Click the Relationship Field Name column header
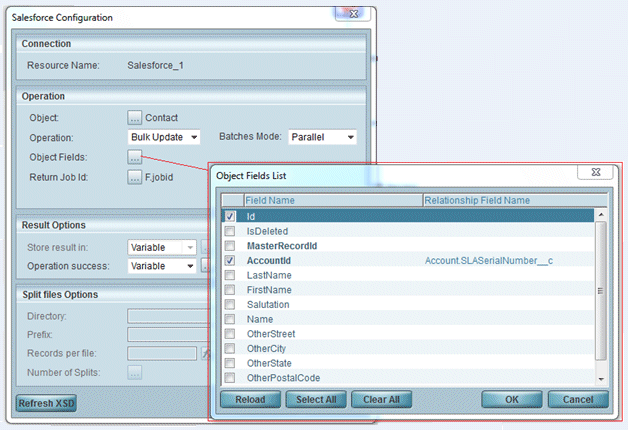628x430 pixels. pyautogui.click(x=515, y=200)
